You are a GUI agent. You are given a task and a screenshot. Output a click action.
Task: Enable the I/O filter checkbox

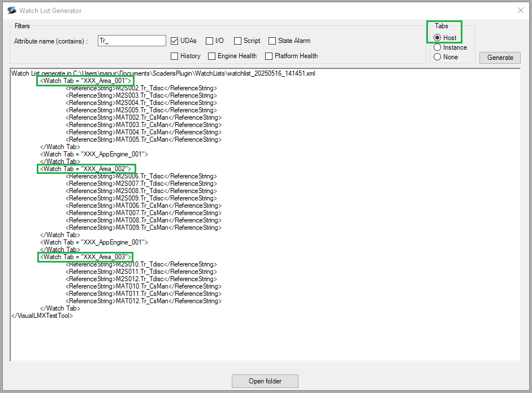coord(210,41)
